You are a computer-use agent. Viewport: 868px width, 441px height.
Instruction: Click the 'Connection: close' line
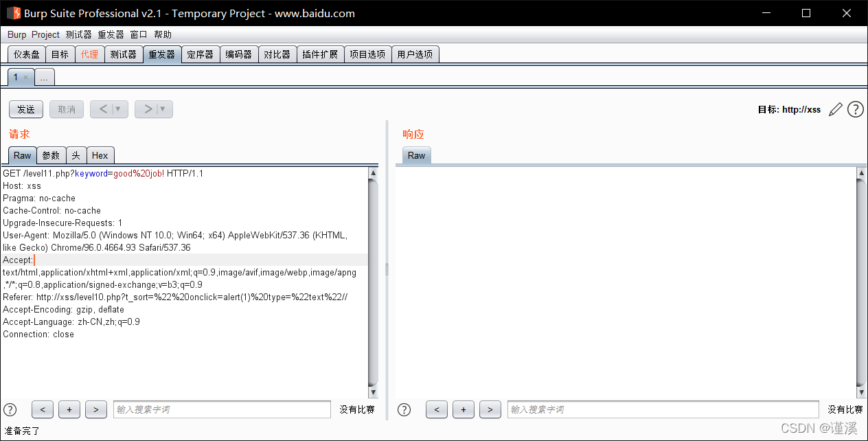click(38, 335)
